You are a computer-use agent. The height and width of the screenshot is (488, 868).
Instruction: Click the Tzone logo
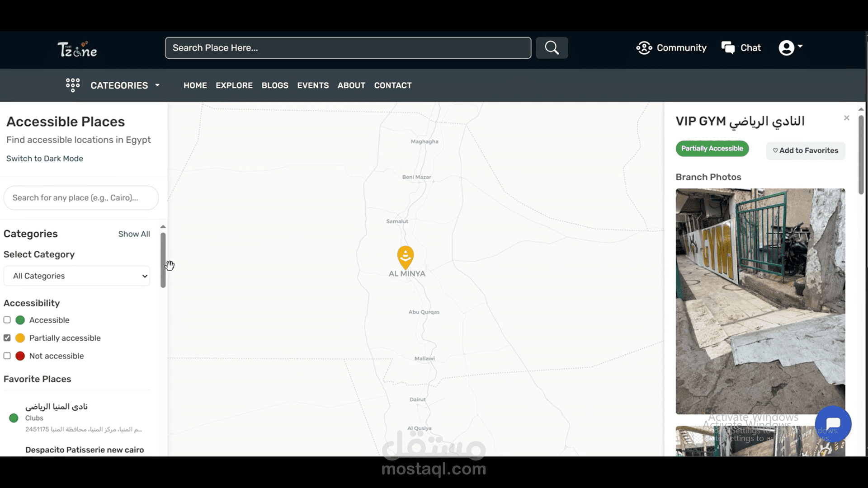(77, 49)
